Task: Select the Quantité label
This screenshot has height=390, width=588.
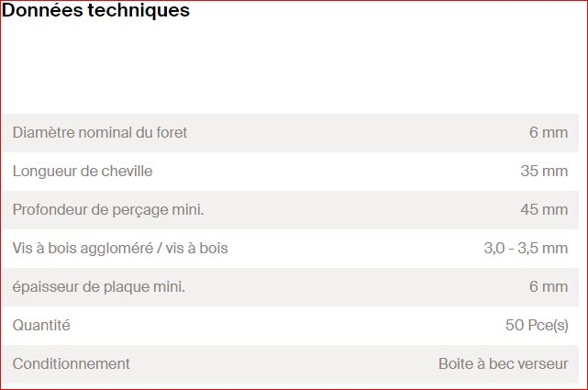Action: pyautogui.click(x=41, y=325)
